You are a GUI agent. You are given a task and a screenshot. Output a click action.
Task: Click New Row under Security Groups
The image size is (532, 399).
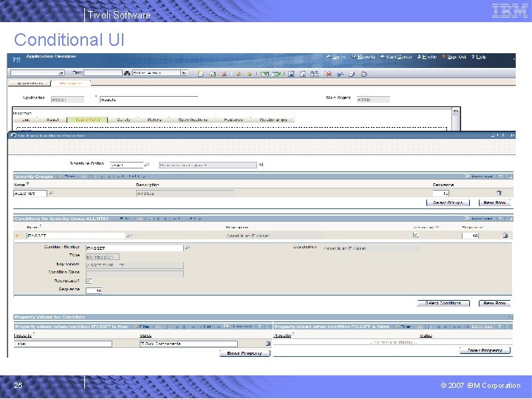[x=494, y=202]
